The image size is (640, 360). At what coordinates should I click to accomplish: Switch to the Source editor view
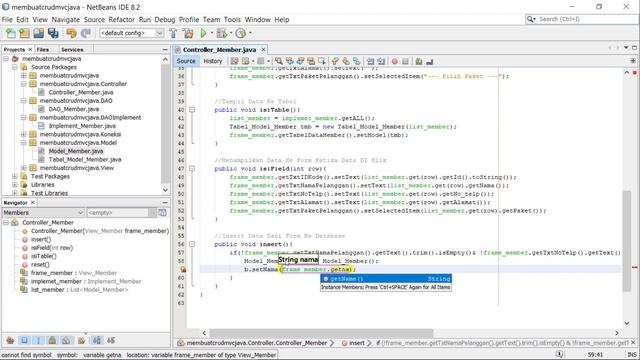coord(186,61)
